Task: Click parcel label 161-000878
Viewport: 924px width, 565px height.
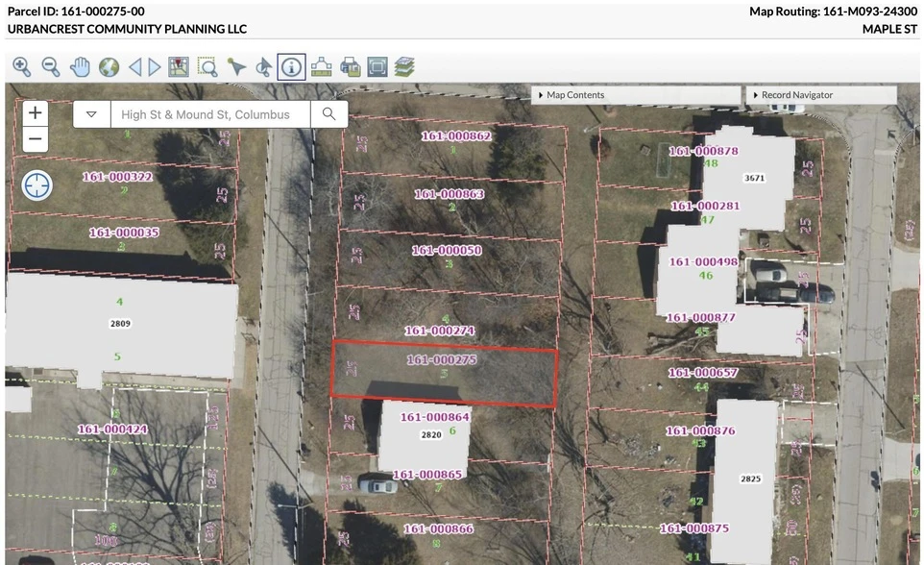Action: click(704, 151)
